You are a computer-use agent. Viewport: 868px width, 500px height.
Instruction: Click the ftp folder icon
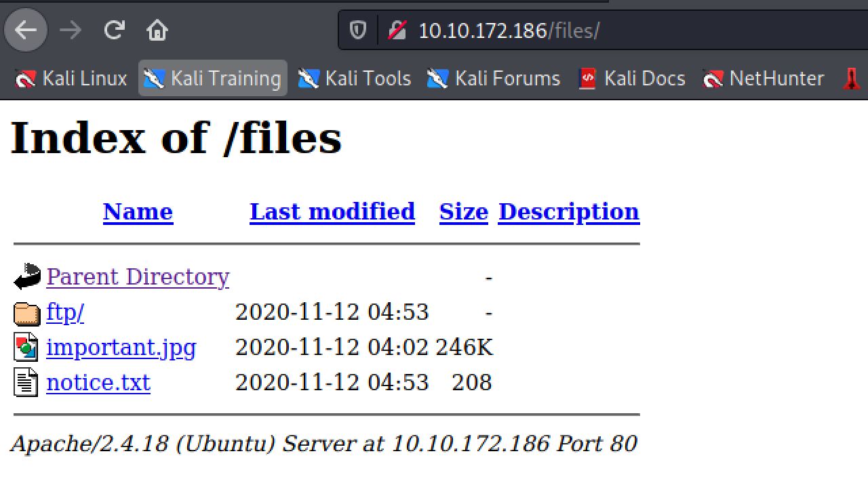click(x=26, y=313)
